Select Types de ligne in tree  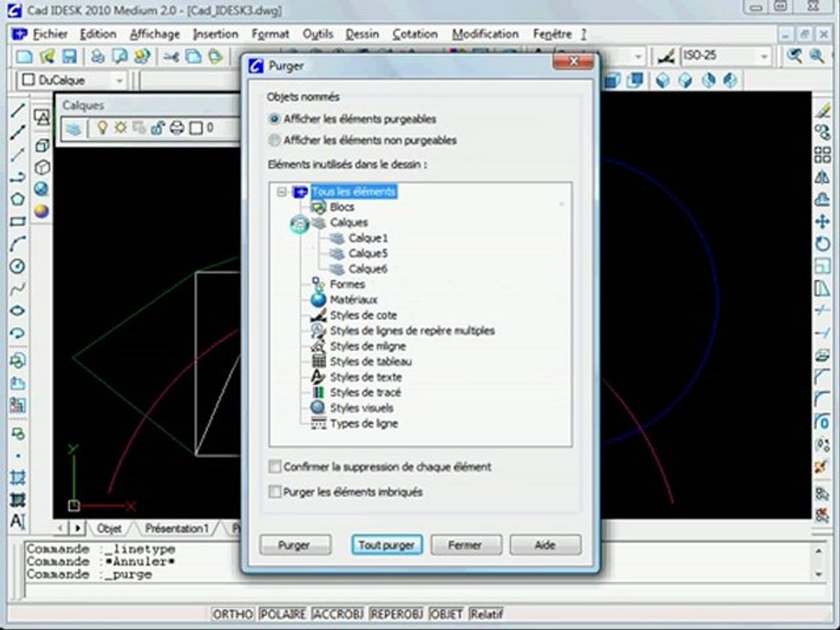click(364, 423)
